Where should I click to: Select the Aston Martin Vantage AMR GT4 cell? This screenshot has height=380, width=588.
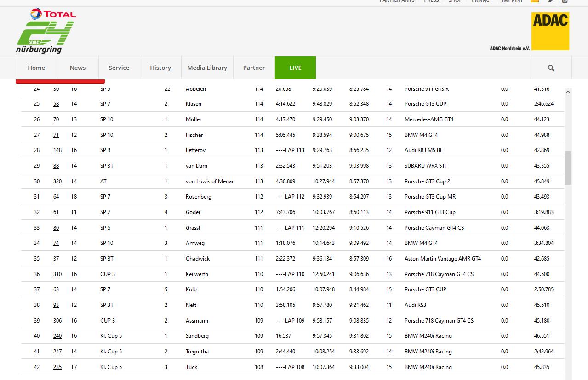[x=443, y=259]
